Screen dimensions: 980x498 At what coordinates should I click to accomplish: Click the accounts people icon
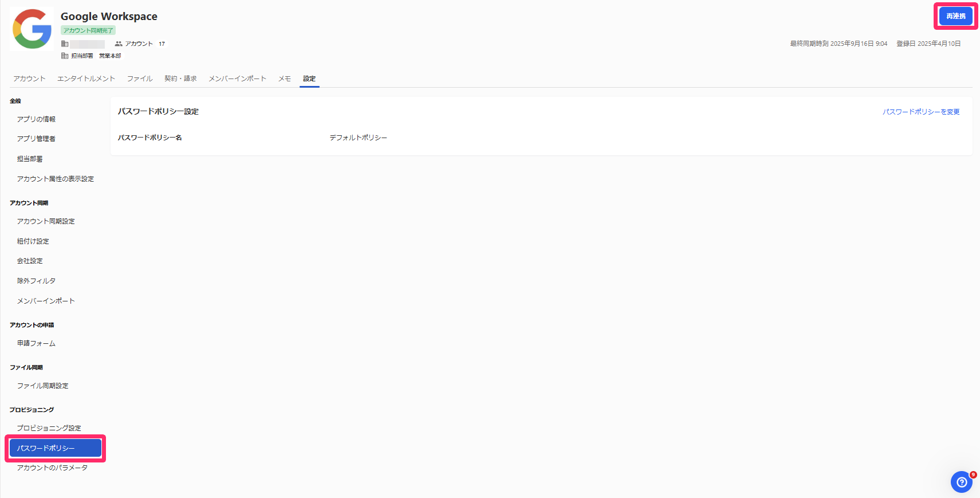119,44
